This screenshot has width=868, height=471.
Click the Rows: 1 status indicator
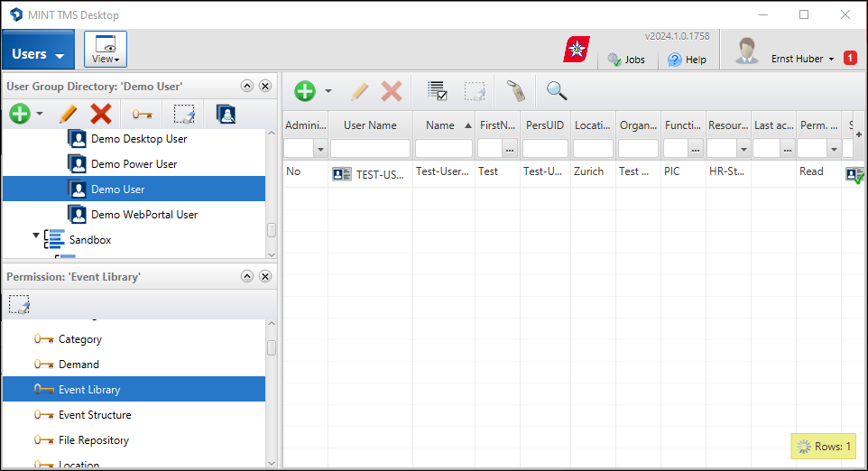coord(824,446)
